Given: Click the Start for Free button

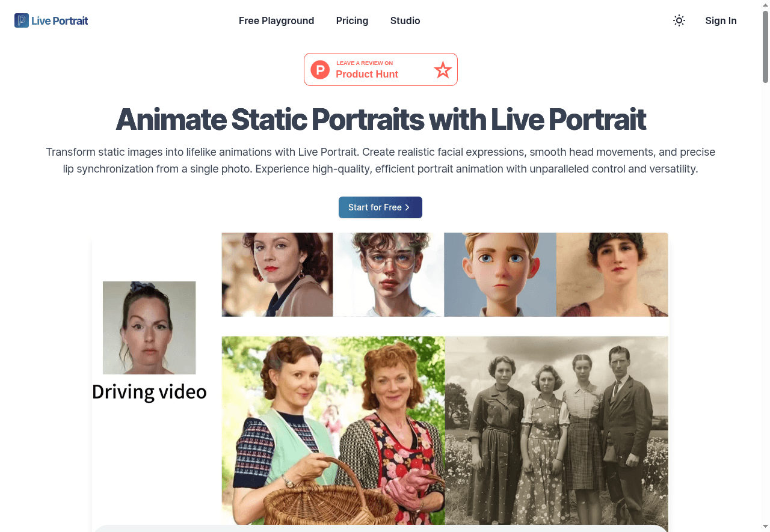Looking at the screenshot, I should (x=380, y=207).
